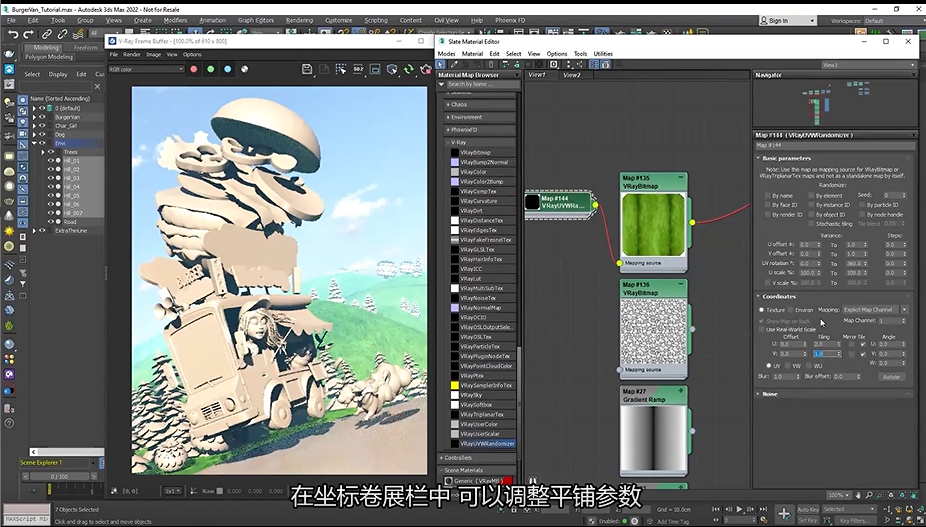
Task: Click the region render icon in Frame Buffer
Action: [341, 69]
